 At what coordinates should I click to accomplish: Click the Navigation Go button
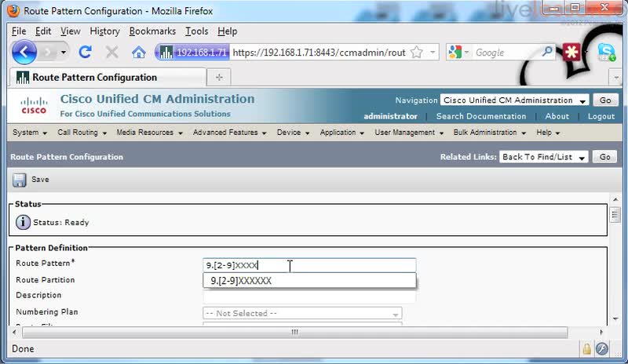[x=605, y=100]
